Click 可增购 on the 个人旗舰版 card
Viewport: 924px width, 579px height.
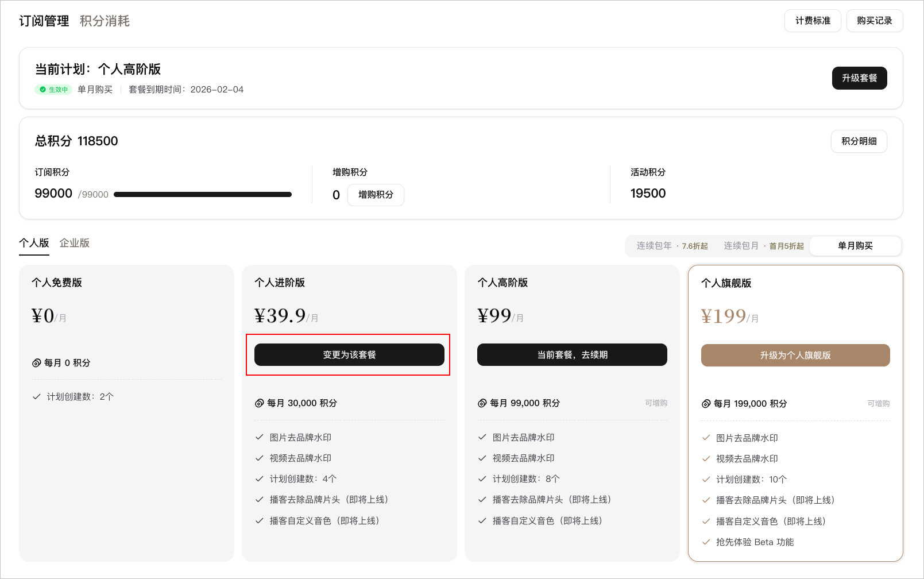pyautogui.click(x=879, y=404)
